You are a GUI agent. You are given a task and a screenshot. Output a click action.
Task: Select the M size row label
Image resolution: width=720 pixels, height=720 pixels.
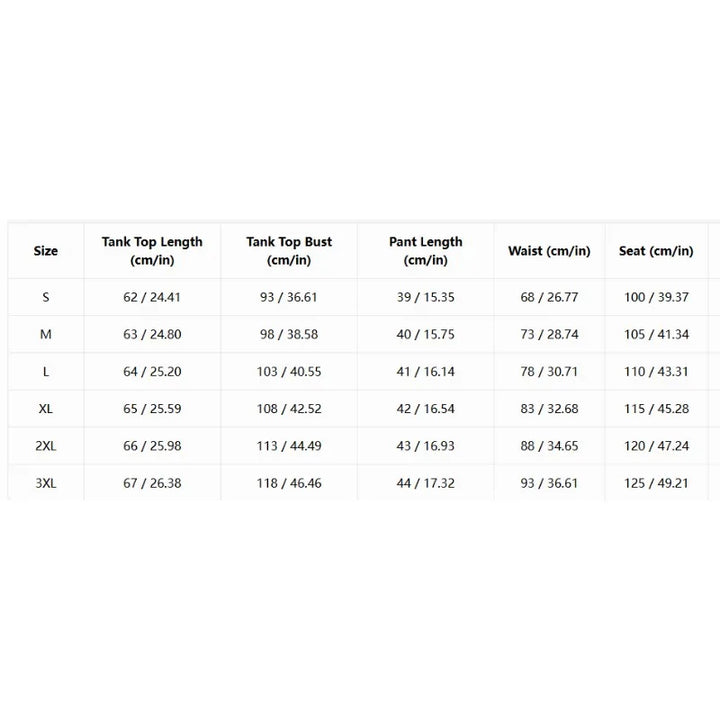click(x=45, y=334)
